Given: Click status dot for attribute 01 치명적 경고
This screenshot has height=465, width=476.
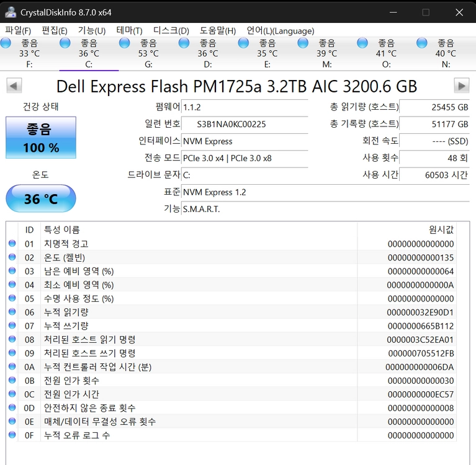Looking at the screenshot, I should 12,243.
